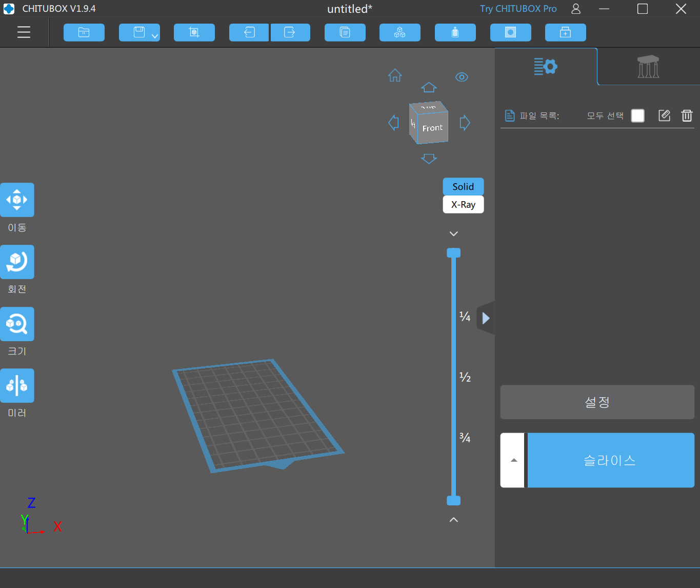Rotate view up with top arrow
This screenshot has width=700, height=588.
click(429, 87)
